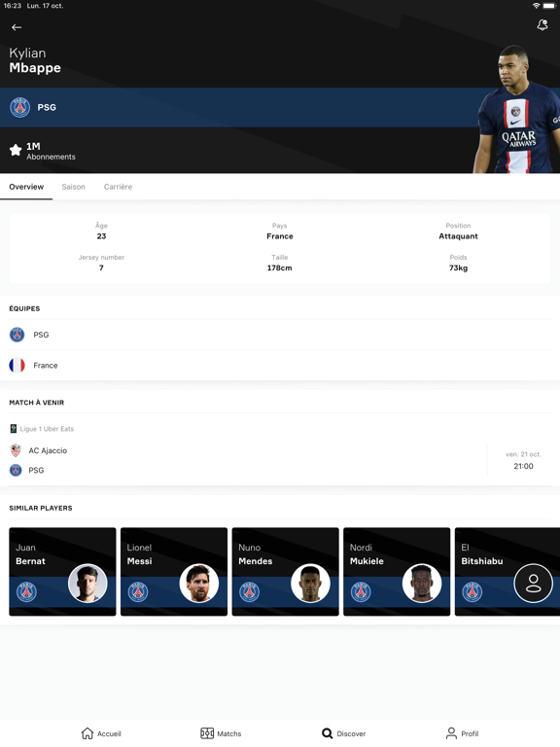The height and width of the screenshot is (747, 560).
Task: Open the Ligue 1 Uber Eats competition label
Action: pos(47,429)
